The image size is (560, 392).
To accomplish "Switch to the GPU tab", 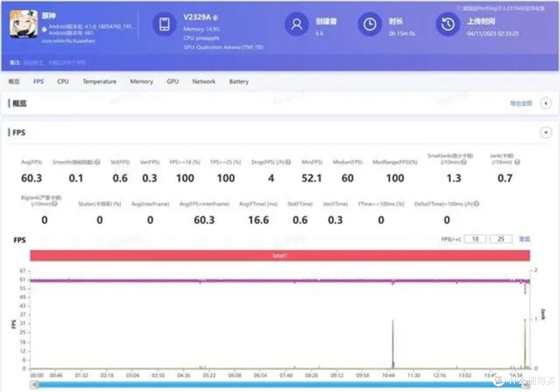I will [173, 81].
